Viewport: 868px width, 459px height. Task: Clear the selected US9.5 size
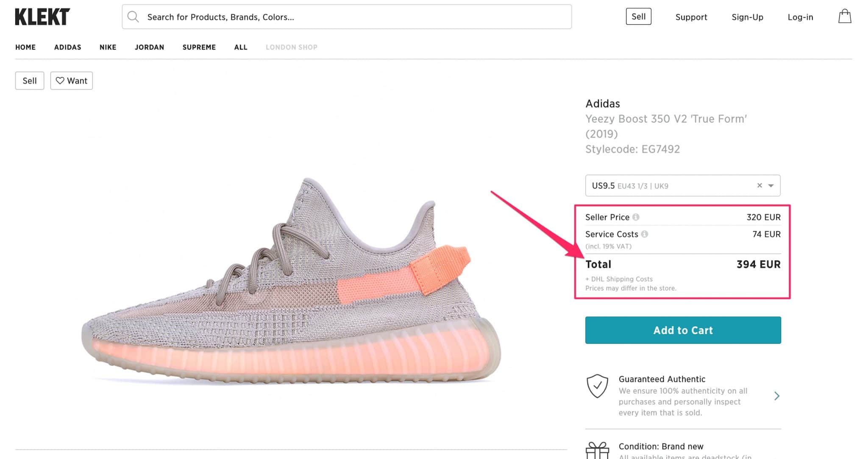pos(759,185)
